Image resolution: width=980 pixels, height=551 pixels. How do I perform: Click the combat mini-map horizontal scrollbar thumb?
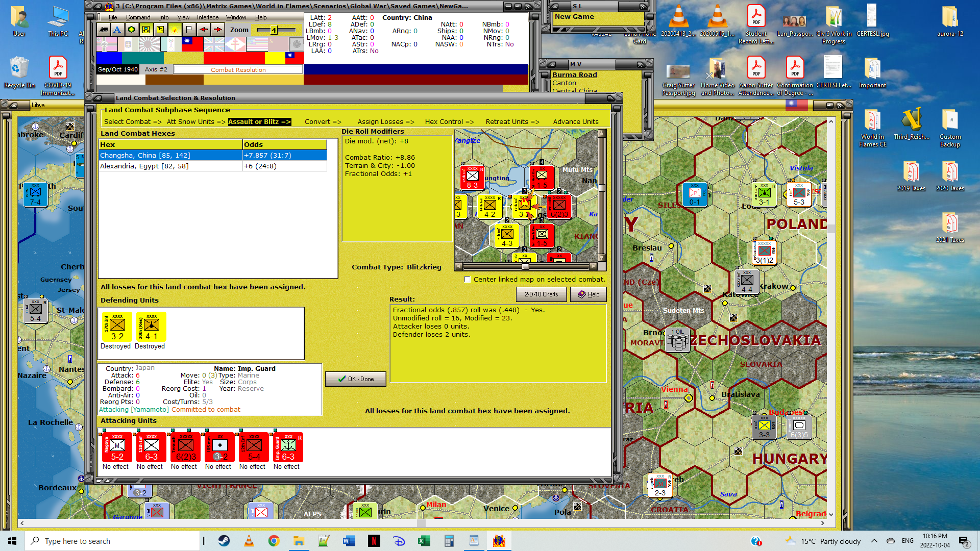(x=525, y=267)
